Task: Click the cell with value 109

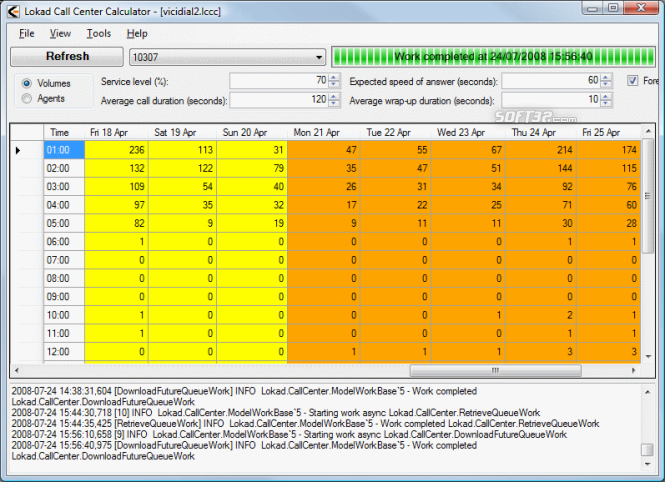Action: click(116, 187)
